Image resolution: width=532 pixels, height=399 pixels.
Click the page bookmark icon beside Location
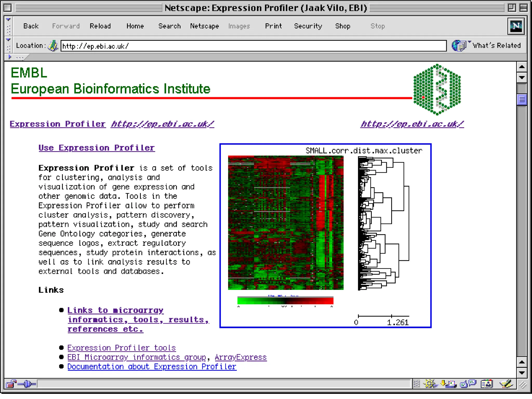point(53,46)
